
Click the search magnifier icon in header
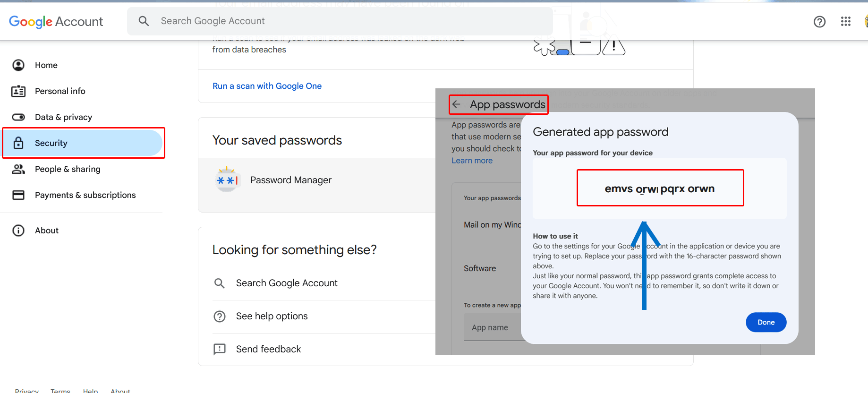pos(144,21)
